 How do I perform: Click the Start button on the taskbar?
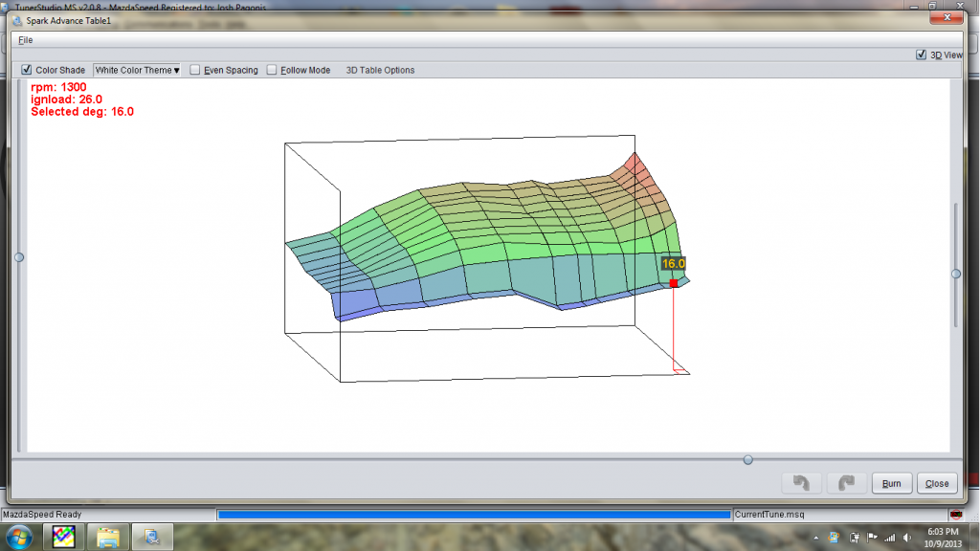pos(21,537)
